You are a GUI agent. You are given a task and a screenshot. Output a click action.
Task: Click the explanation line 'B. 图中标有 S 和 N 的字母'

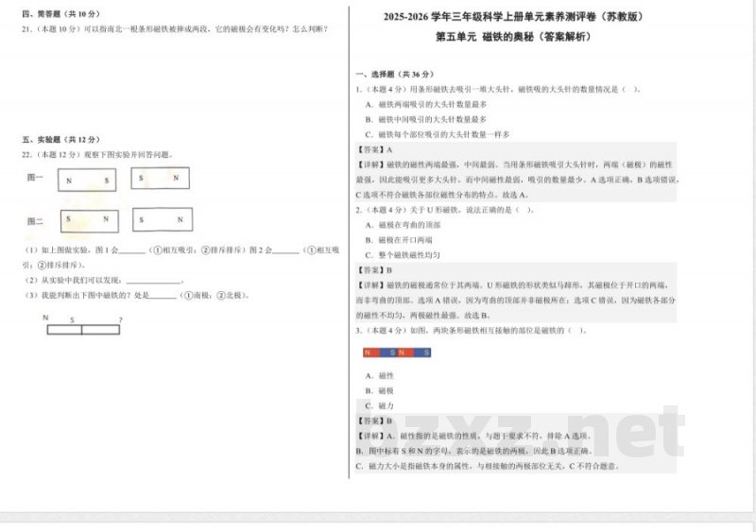pyautogui.click(x=474, y=451)
